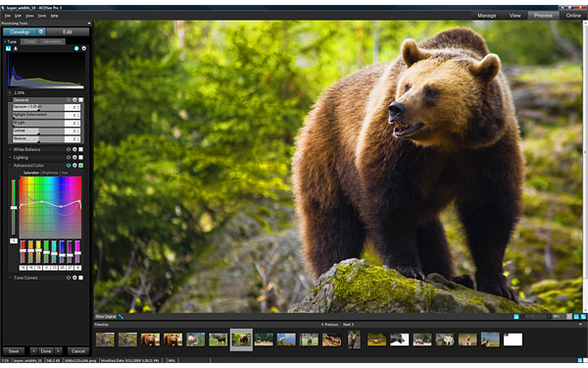Viewport: 588px width, 368px height.
Task: Toggle the underexposure clipping indicator icon
Action: click(x=8, y=48)
